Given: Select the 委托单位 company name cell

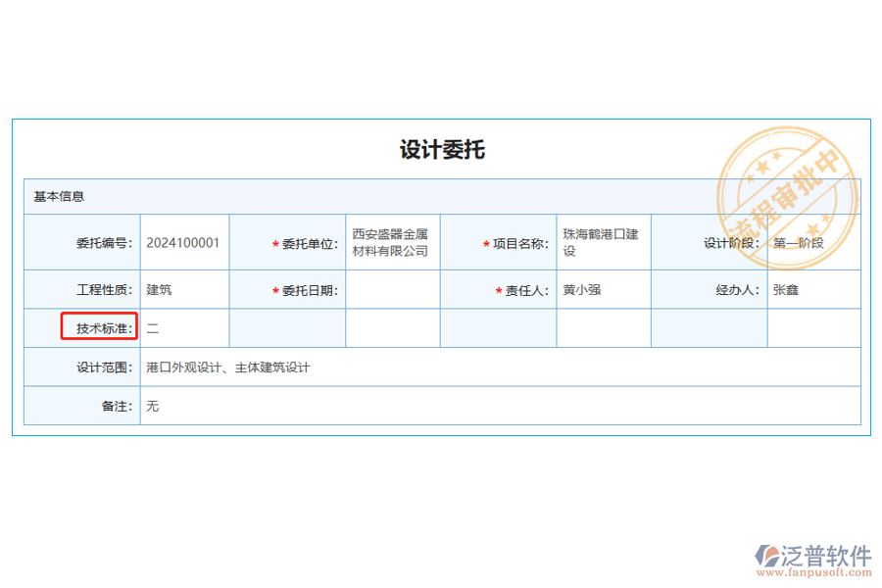Looking at the screenshot, I should pos(390,242).
